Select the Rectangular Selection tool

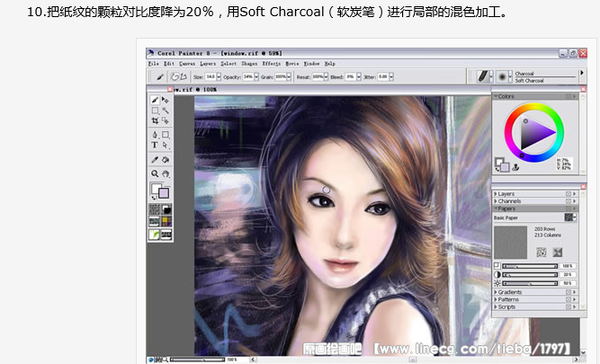pyautogui.click(x=155, y=111)
